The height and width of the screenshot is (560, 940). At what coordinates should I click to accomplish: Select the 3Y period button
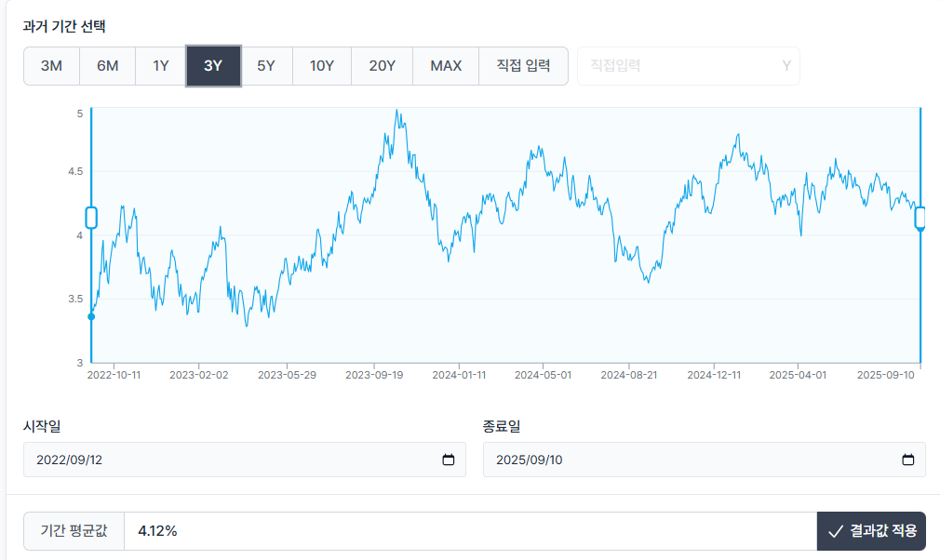tap(213, 66)
